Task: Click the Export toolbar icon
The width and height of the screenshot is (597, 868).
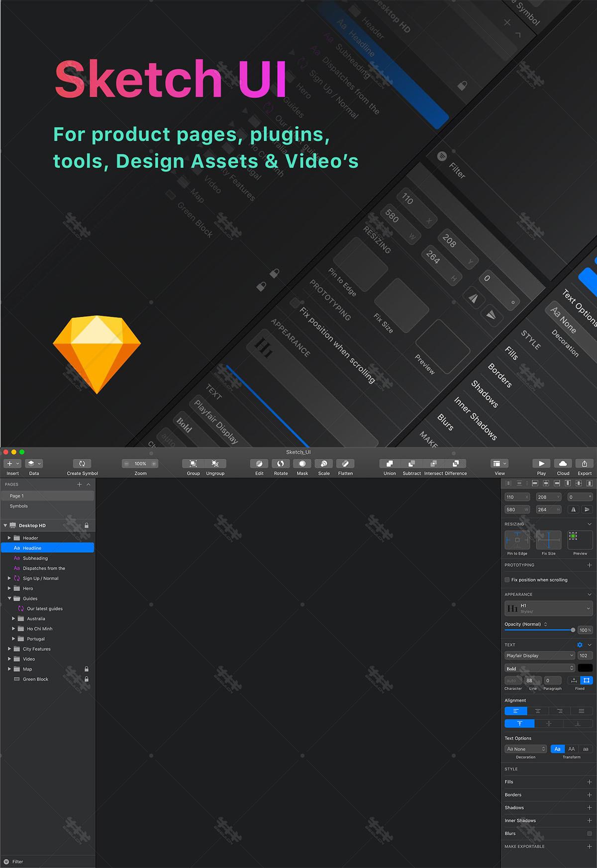Action: click(585, 463)
